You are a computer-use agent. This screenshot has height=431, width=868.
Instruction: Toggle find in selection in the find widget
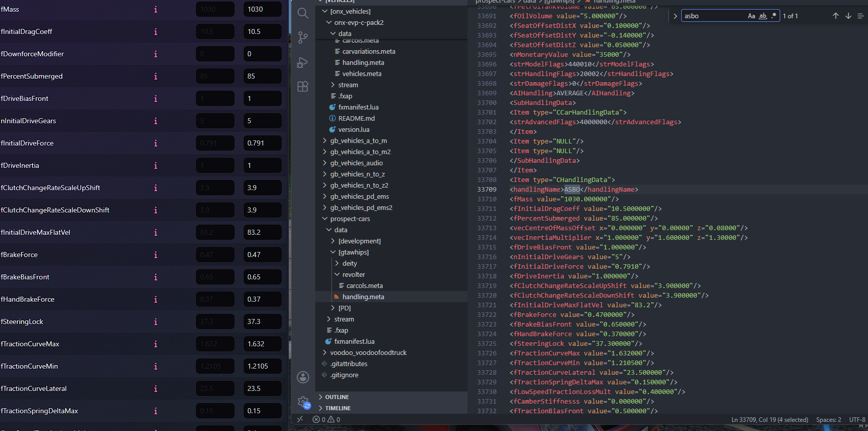860,16
